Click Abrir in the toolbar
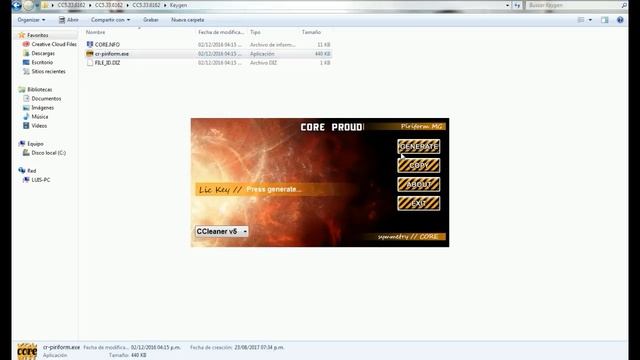The image size is (640, 360). coord(69,20)
